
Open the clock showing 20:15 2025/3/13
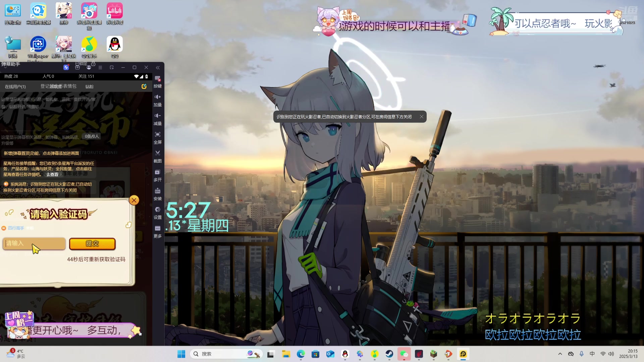(628, 354)
